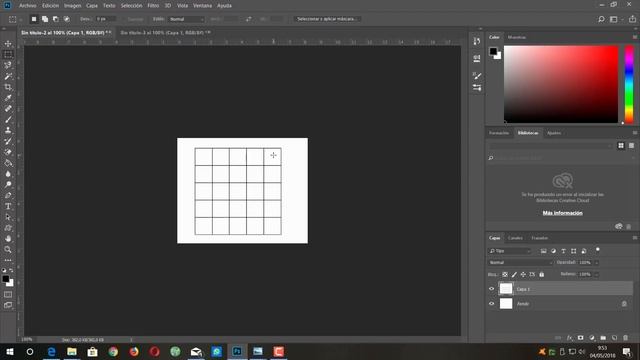Click Add to selection mode button
The width and height of the screenshot is (640, 360).
coord(45,19)
